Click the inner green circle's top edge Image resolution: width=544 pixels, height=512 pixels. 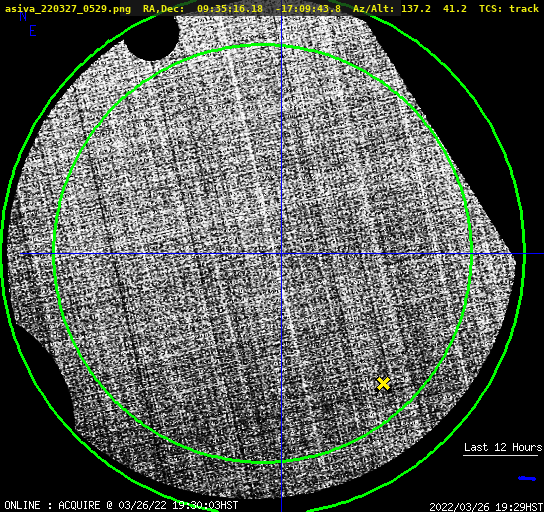pyautogui.click(x=263, y=45)
